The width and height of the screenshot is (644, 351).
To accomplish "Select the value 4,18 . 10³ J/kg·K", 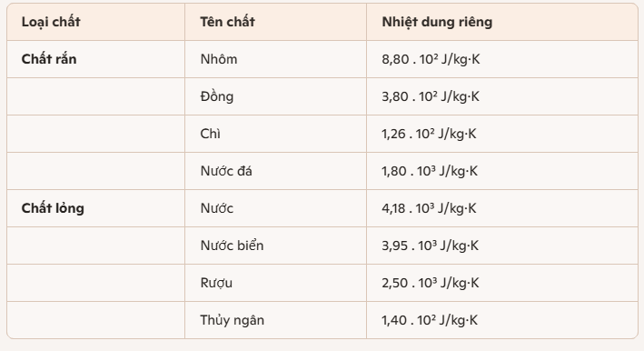I will point(430,208).
